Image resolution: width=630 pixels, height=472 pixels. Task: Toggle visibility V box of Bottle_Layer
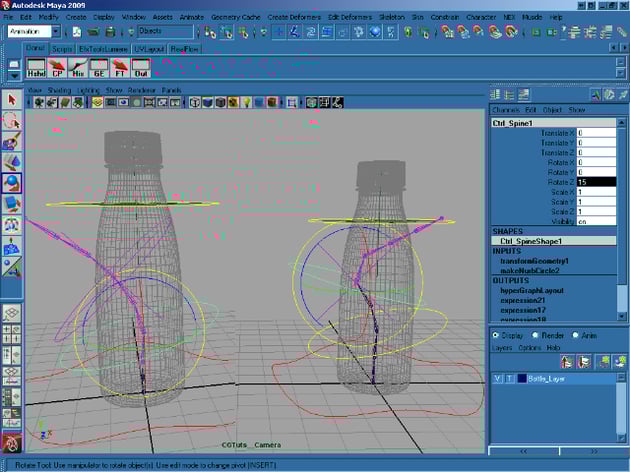coord(498,378)
